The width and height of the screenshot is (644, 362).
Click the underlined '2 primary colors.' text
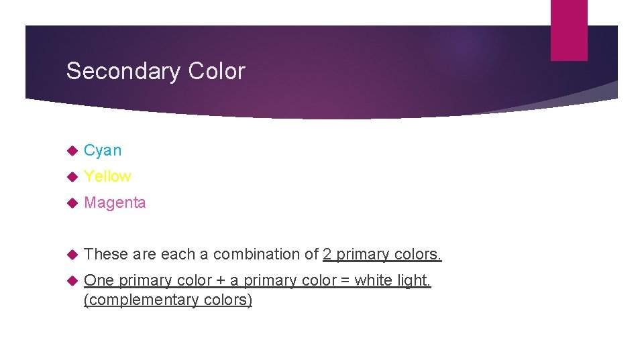point(382,255)
